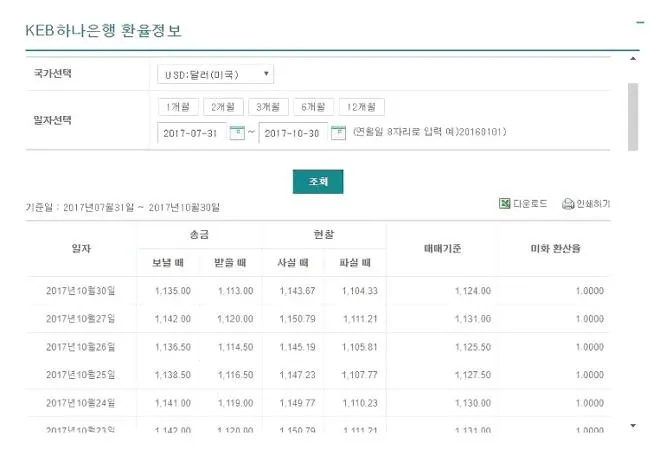Click the value 1,136.50 in October 26 row
Image resolution: width=666 pixels, height=456 pixels.
point(173,347)
